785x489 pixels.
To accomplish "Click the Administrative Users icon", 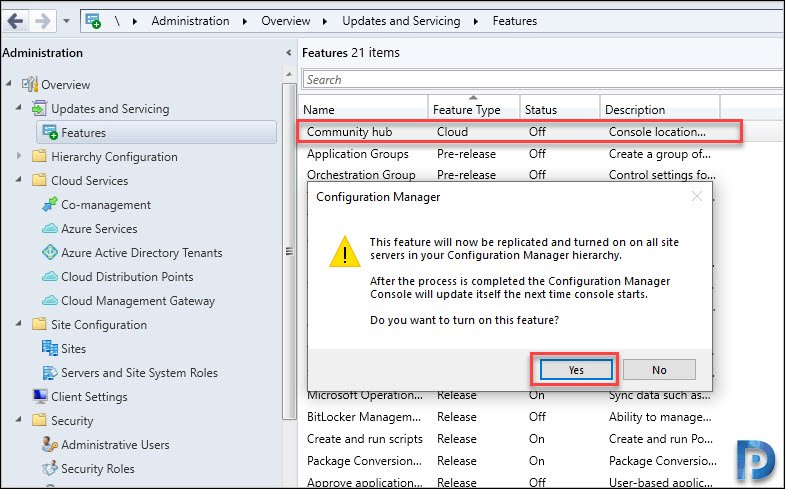I will pyautogui.click(x=50, y=444).
